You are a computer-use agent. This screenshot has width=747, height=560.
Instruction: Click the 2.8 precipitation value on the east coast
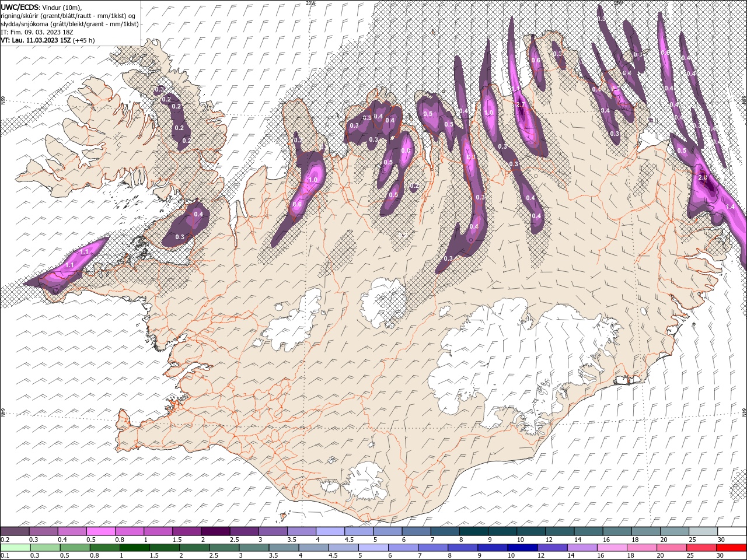tap(703, 177)
